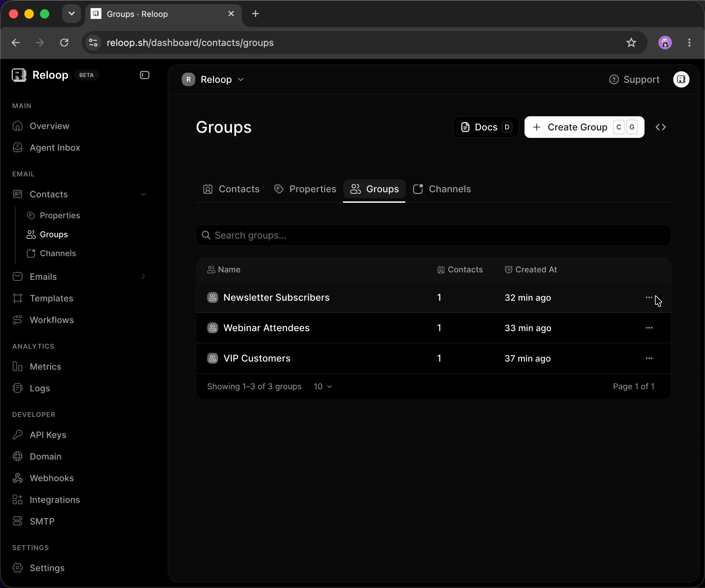Open the user avatar in the top right

point(681,79)
